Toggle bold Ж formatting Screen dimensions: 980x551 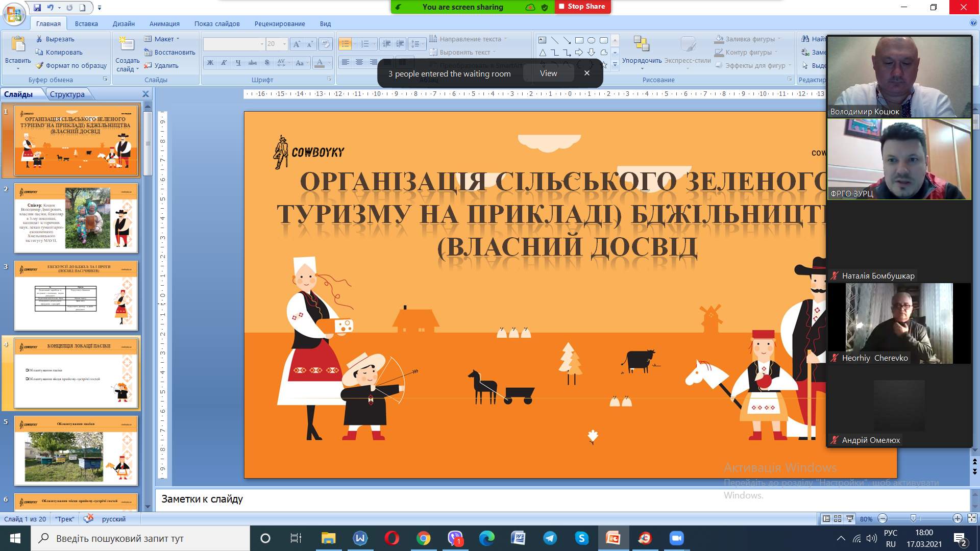pos(210,63)
